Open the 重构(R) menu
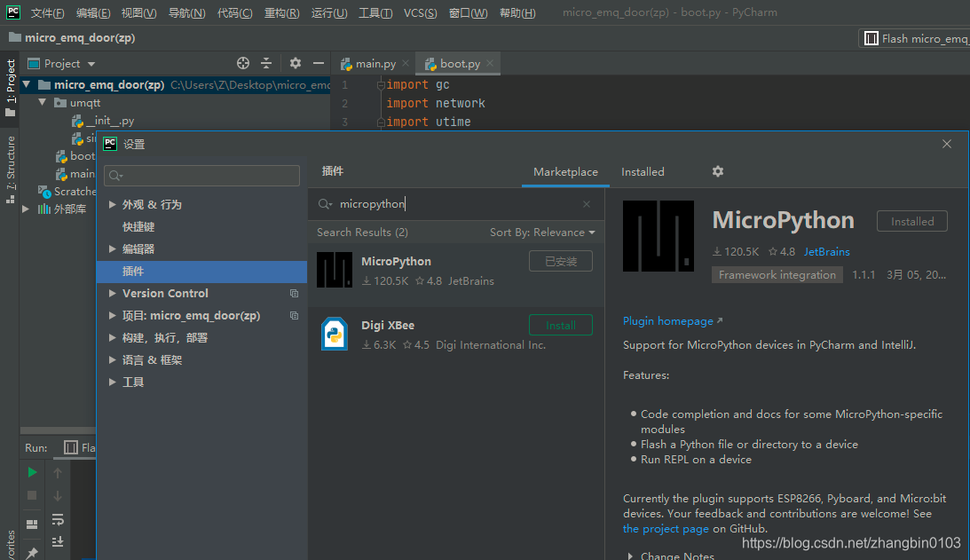Image resolution: width=970 pixels, height=560 pixels. click(x=282, y=13)
